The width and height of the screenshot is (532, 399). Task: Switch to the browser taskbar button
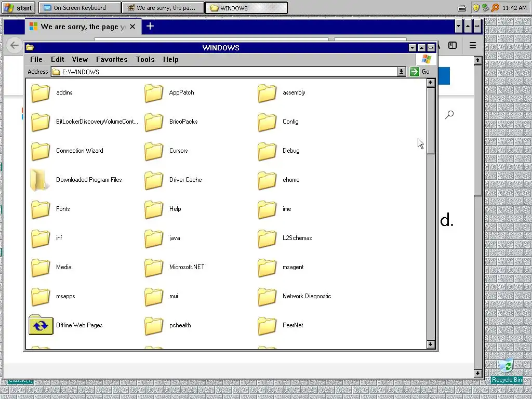tap(163, 8)
